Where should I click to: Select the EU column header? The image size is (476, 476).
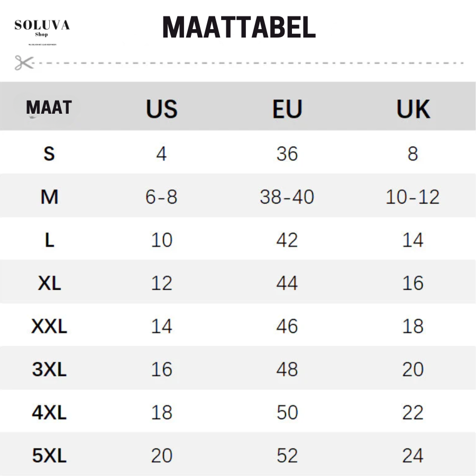(287, 109)
